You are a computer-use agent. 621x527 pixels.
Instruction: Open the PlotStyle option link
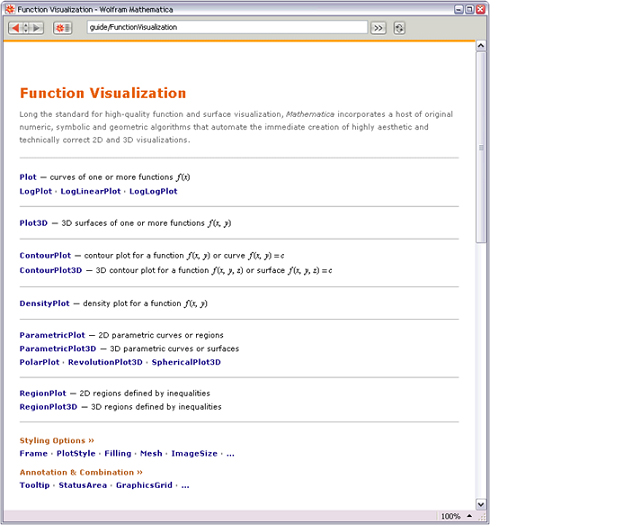pos(76,453)
